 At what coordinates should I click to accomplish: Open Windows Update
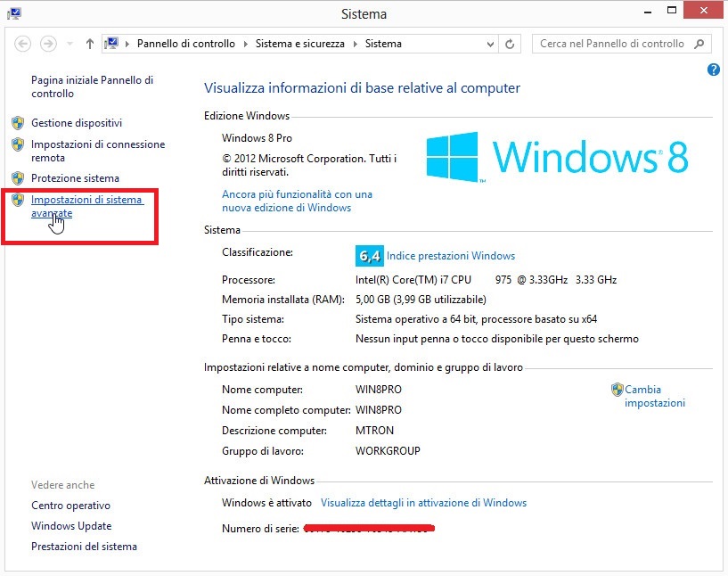coord(71,526)
